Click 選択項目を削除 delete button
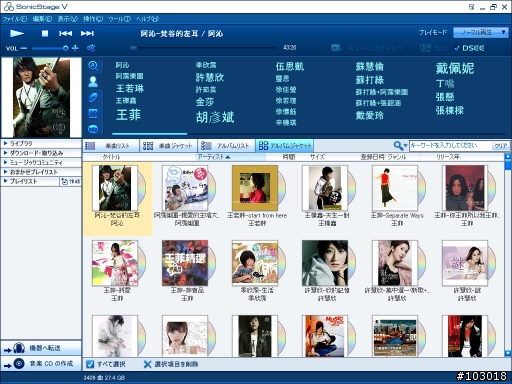 click(x=171, y=364)
